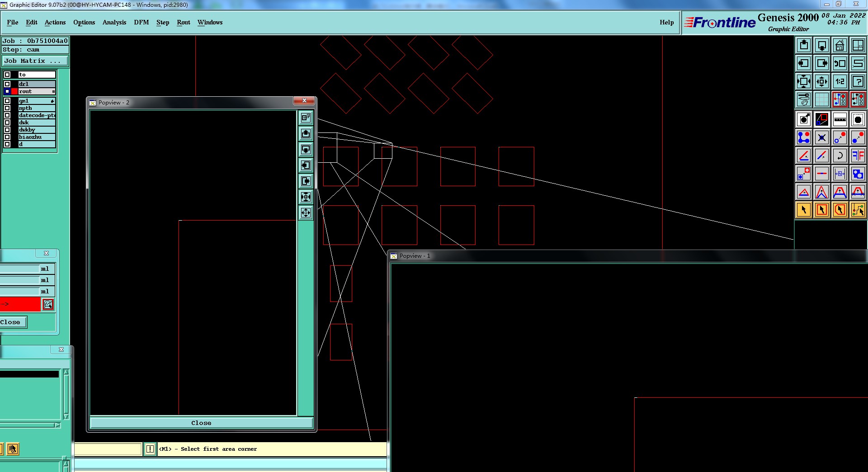Click the dimension width tool icon
The width and height of the screenshot is (868, 472).
[x=840, y=174]
